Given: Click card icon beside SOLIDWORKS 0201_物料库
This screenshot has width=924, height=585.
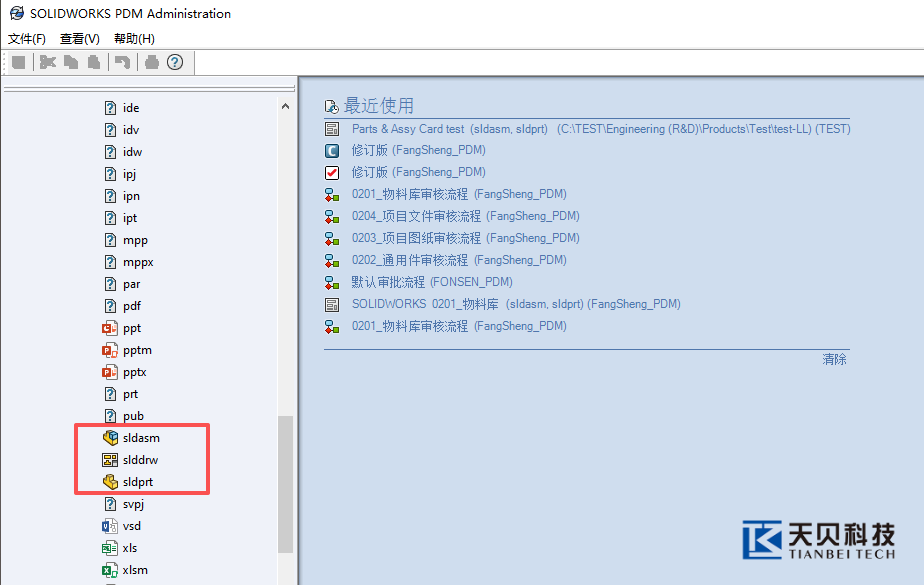Looking at the screenshot, I should pyautogui.click(x=332, y=304).
